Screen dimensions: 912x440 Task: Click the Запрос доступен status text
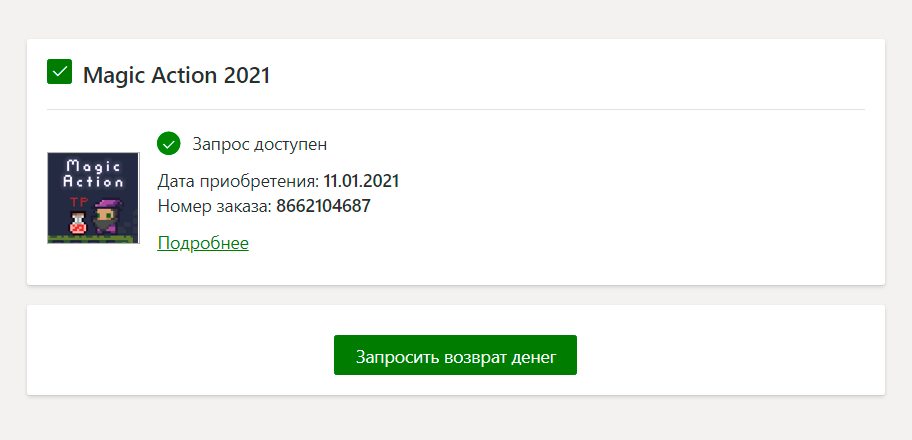[260, 144]
